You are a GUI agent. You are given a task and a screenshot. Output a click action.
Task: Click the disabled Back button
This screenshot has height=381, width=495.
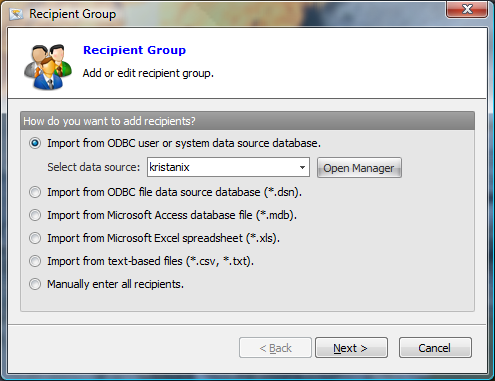pyautogui.click(x=275, y=348)
